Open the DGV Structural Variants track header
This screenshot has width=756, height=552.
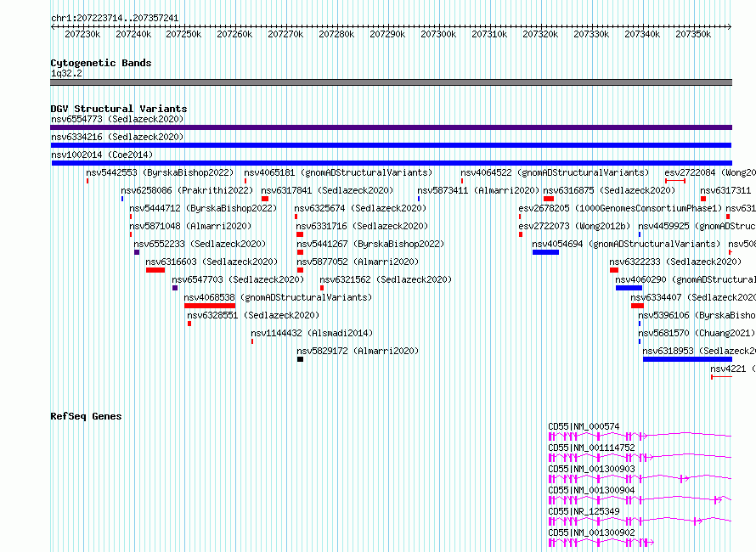[119, 109]
